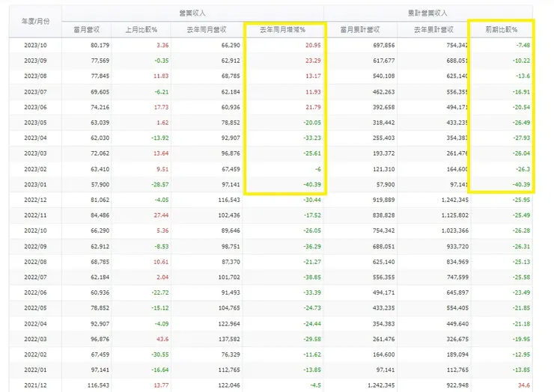554x392 pixels.
Task: Select the 2023/01 row date cell
Action: pyautogui.click(x=35, y=184)
